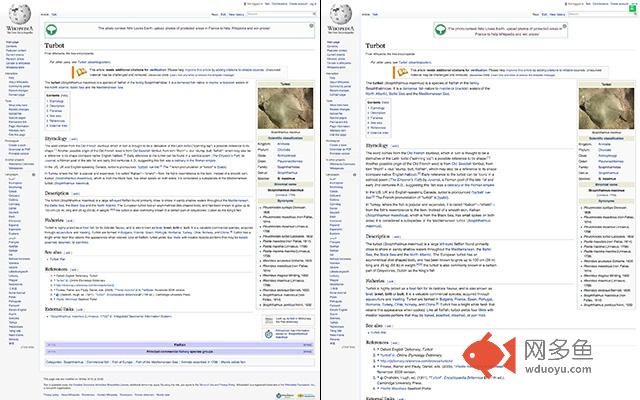Open View history tab on right page
The height and width of the screenshot is (400, 640).
pos(558,15)
